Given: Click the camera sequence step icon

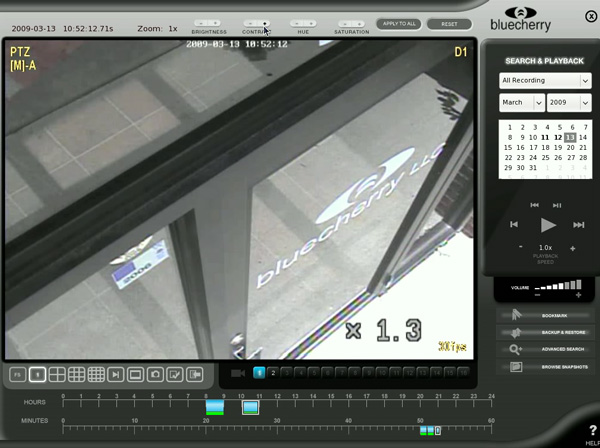Looking at the screenshot, I should 116,375.
